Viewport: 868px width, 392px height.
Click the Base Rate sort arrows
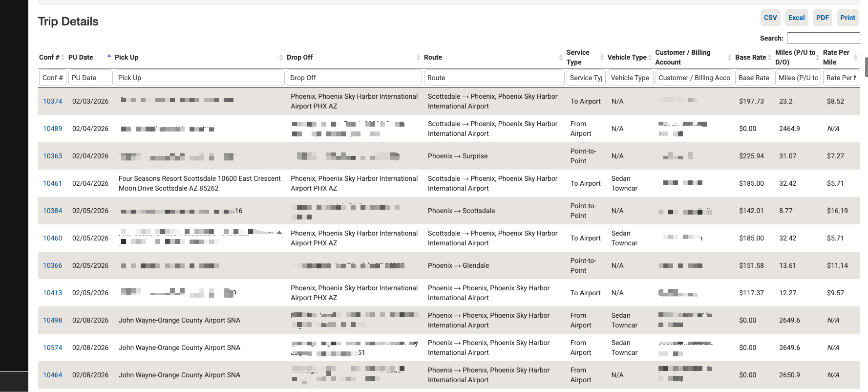click(769, 58)
